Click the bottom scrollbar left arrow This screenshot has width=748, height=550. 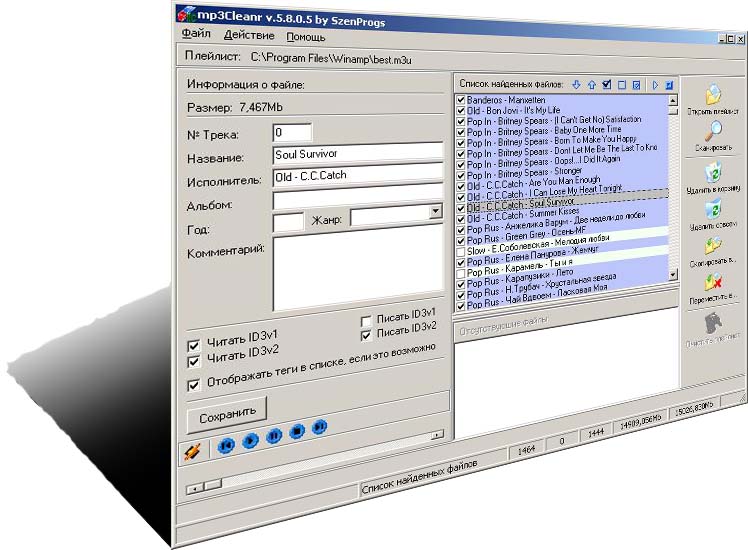point(195,489)
